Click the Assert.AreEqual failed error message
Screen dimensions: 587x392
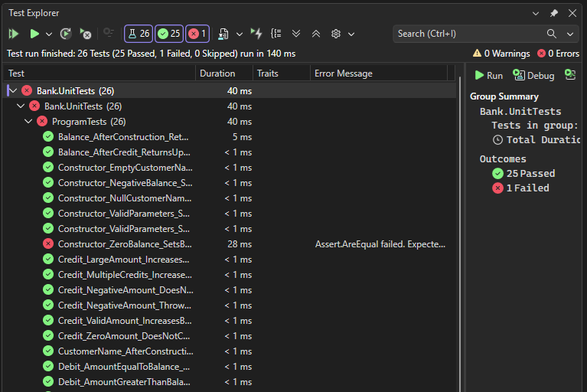click(380, 244)
